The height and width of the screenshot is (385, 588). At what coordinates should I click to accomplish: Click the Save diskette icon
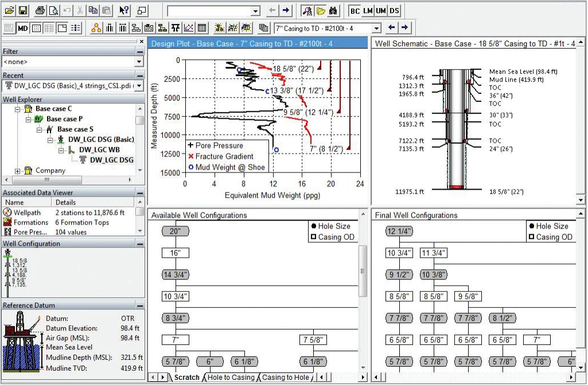click(x=23, y=10)
